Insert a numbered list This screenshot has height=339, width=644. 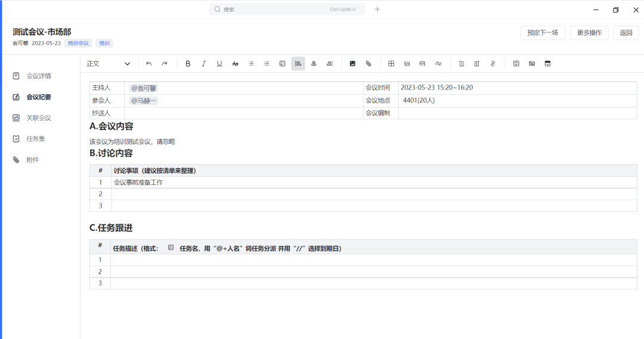point(251,64)
